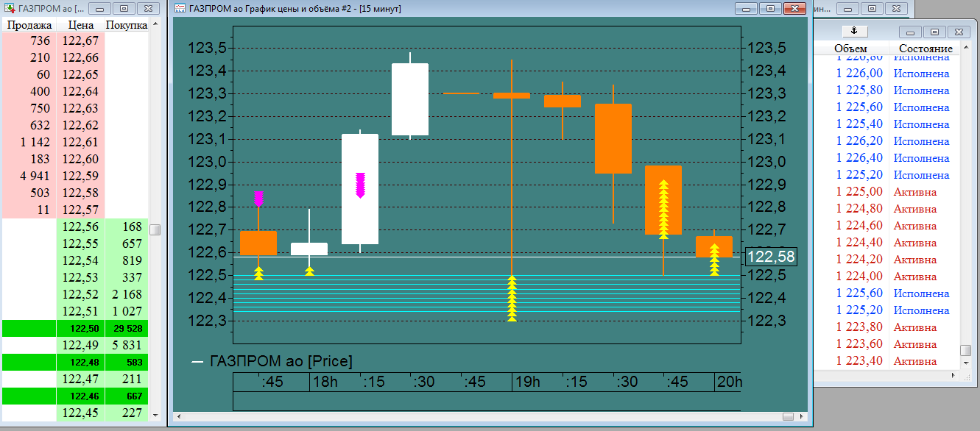This screenshot has height=431, width=980.
Task: Click the order book window title icon
Action: click(x=10, y=8)
